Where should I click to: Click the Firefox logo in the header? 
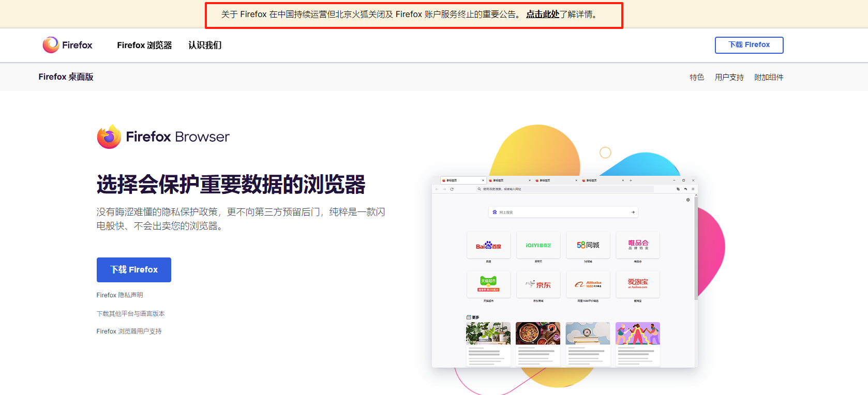[67, 45]
